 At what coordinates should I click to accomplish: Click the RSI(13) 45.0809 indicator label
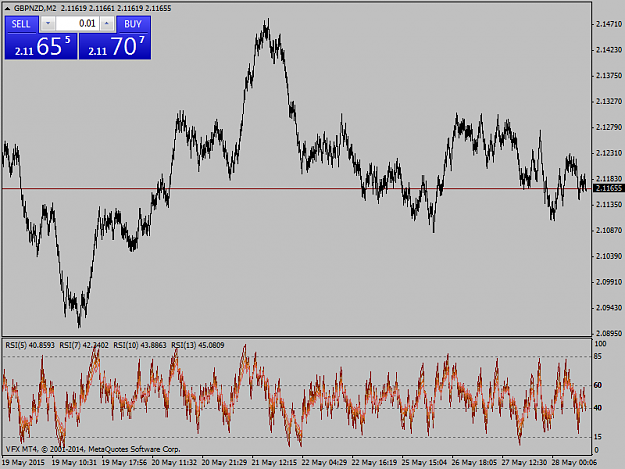click(198, 345)
